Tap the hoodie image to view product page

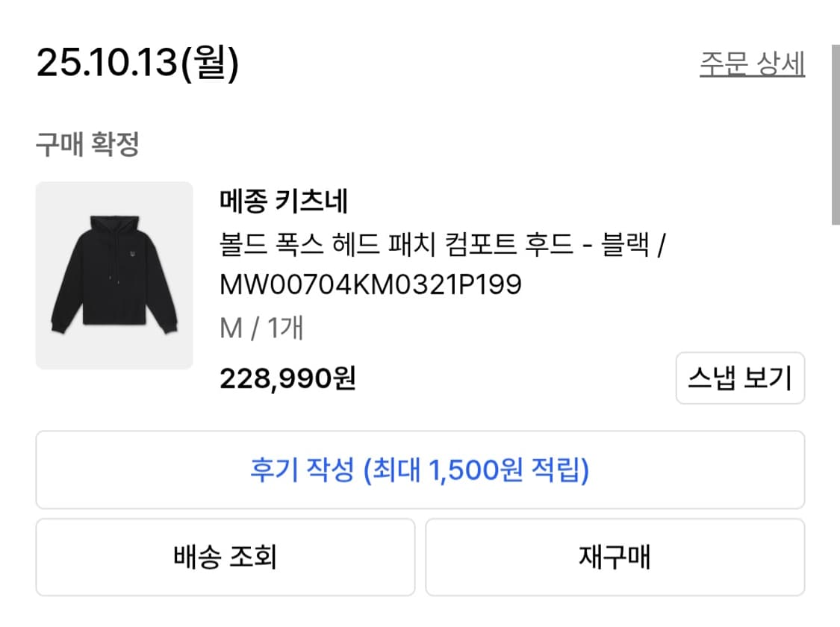click(x=113, y=275)
